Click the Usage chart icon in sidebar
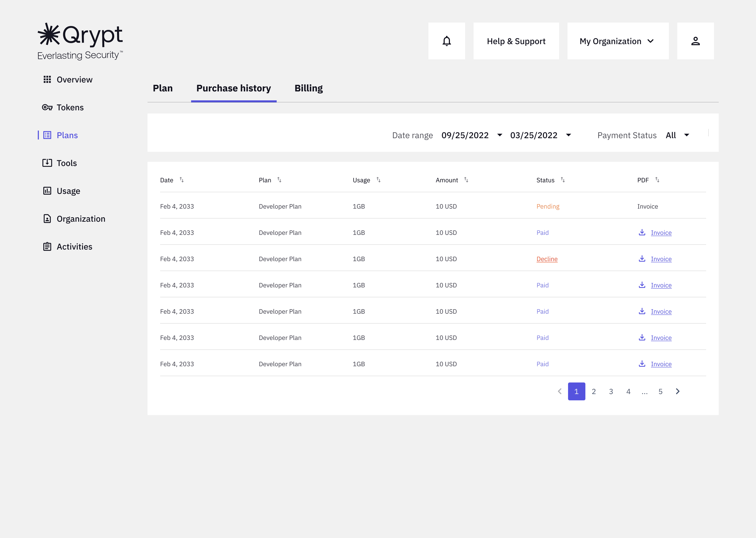The width and height of the screenshot is (756, 538). pos(47,191)
